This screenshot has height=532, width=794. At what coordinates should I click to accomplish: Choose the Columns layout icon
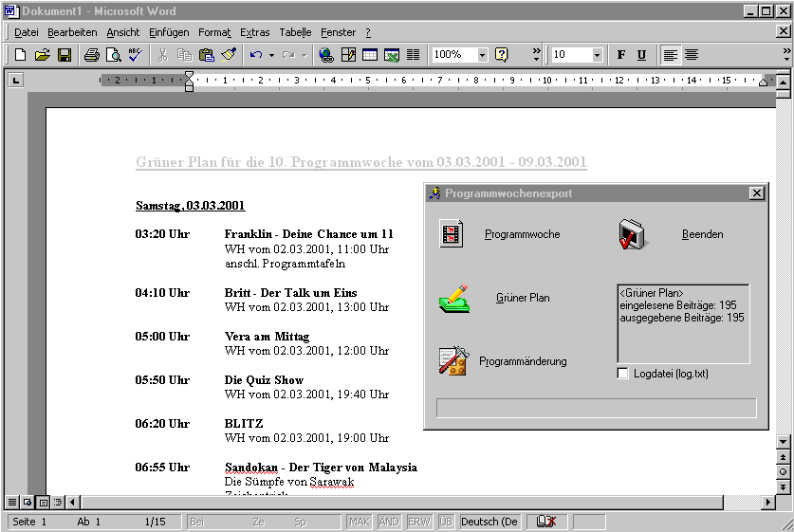click(x=414, y=55)
